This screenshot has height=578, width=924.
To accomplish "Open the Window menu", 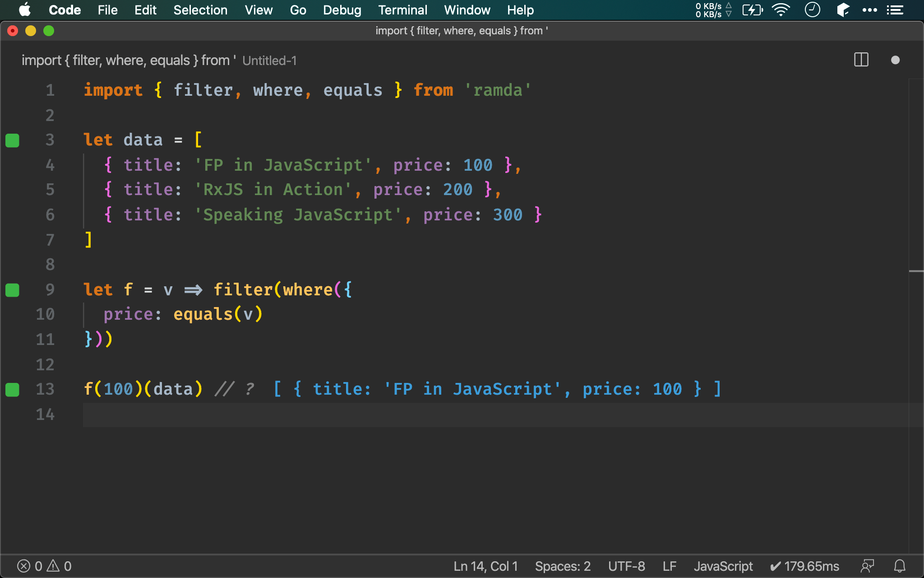I will pyautogui.click(x=467, y=10).
